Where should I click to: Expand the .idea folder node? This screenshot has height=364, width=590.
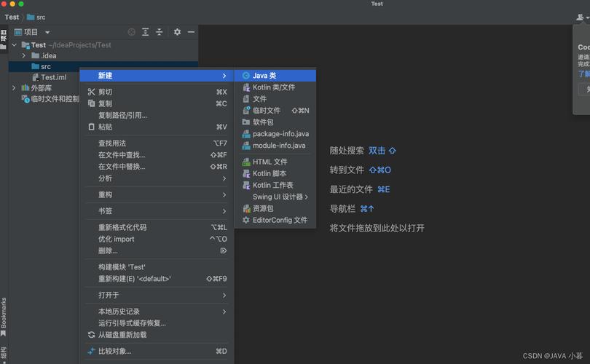point(24,55)
